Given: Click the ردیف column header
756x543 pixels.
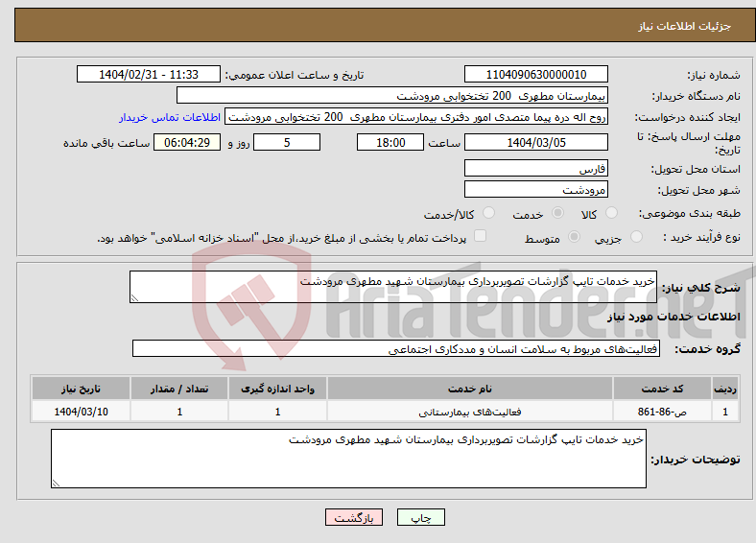Looking at the screenshot, I should 725,389.
